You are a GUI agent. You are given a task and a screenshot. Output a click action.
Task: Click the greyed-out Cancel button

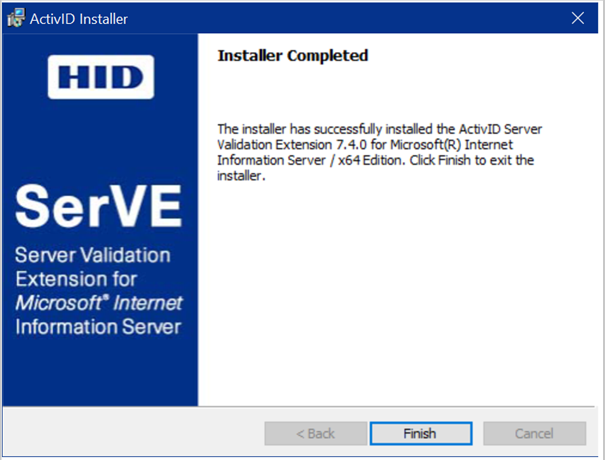pyautogui.click(x=534, y=433)
